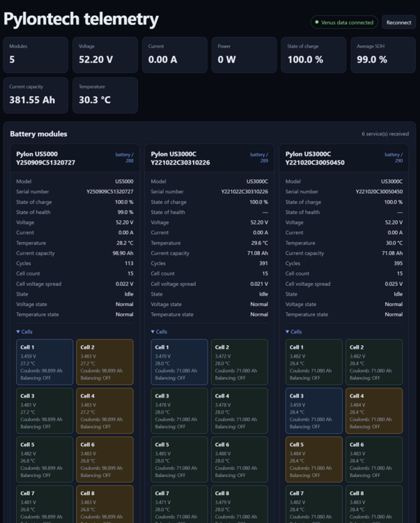Screen dimensions: 420x523
Task: Click Average SOH card 99.0 %
Action: coord(383,54)
